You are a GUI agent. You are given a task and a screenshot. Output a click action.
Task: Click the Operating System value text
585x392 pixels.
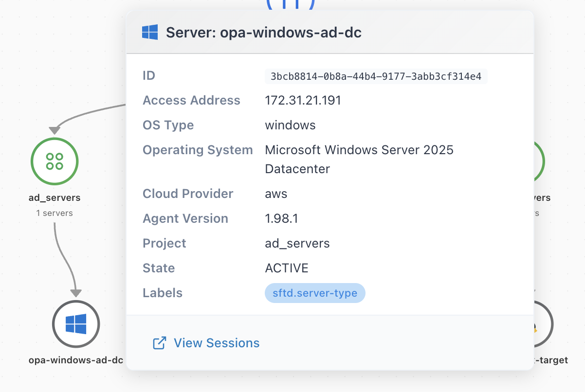359,150
